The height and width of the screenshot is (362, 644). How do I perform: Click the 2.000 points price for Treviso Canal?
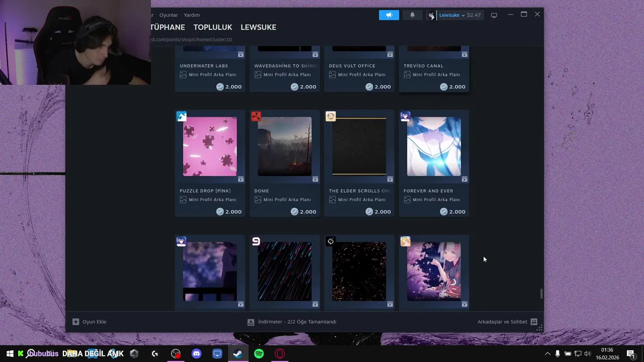coord(453,86)
